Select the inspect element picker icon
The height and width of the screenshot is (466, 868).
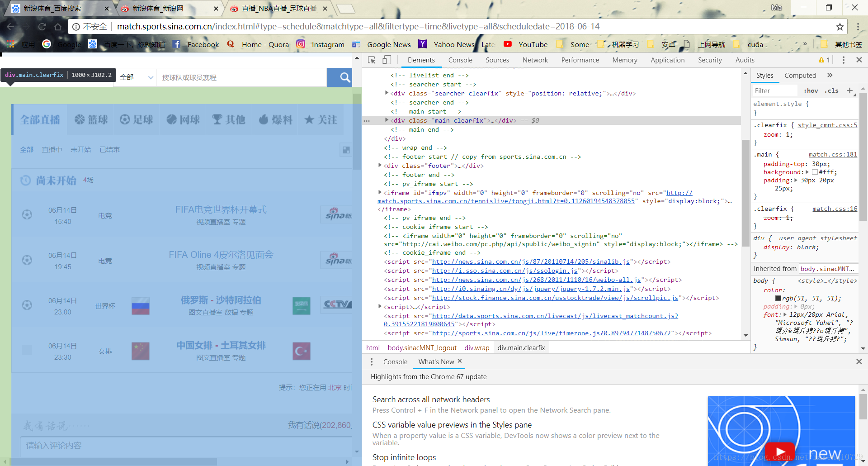[x=372, y=60]
